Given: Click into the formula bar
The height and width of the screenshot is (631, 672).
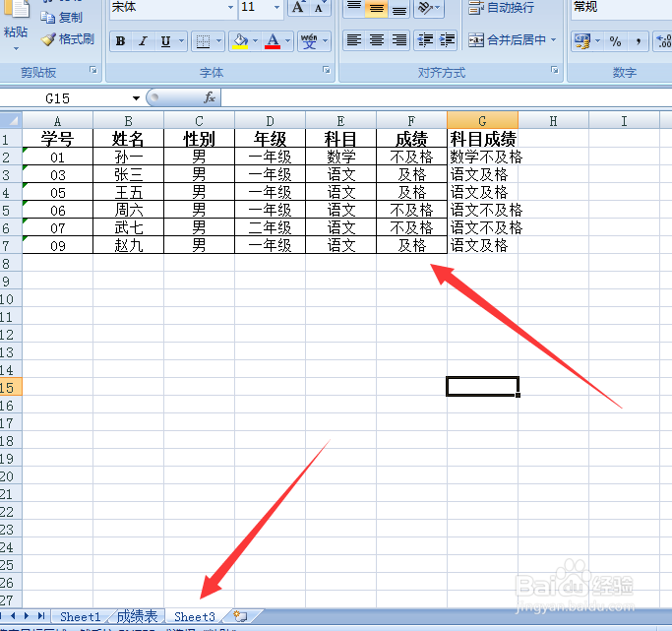Looking at the screenshot, I should coord(446,98).
